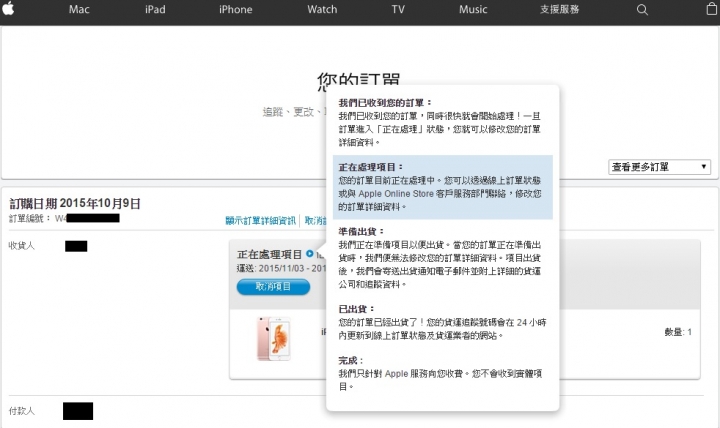Click the 運送: 2015/11/03 delivery date text
The width and height of the screenshot is (720, 428).
point(281,269)
